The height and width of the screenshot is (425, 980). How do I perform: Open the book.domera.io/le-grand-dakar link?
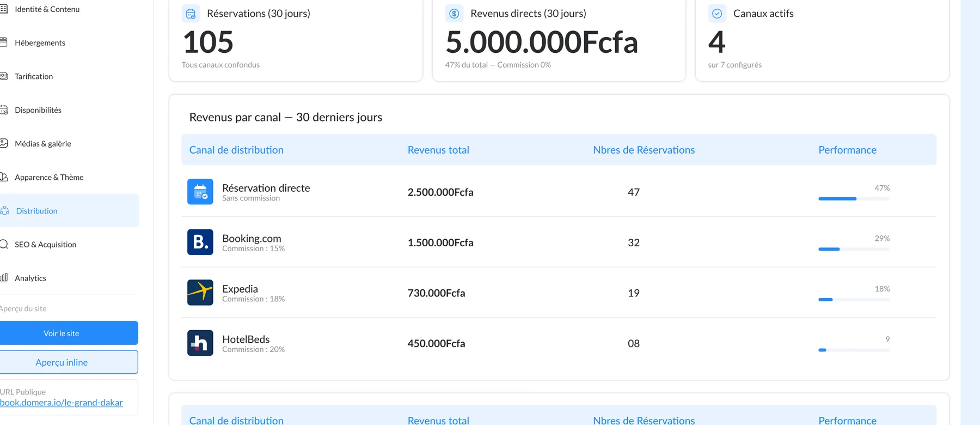tap(62, 403)
